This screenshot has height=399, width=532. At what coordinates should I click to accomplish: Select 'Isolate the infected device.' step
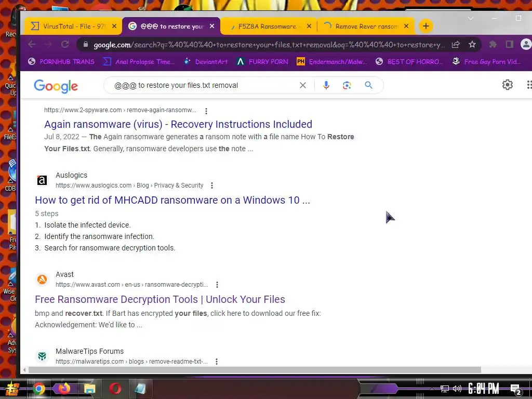pos(87,225)
